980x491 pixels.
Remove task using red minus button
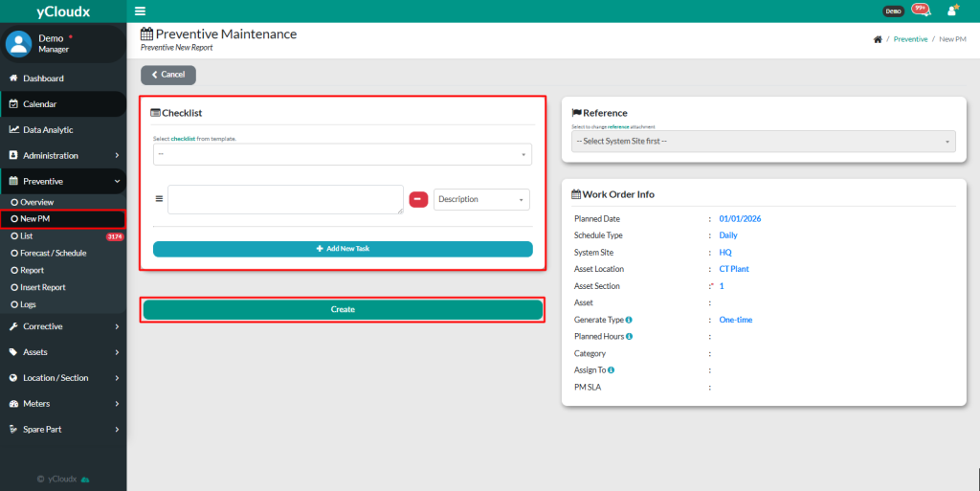[x=418, y=199]
